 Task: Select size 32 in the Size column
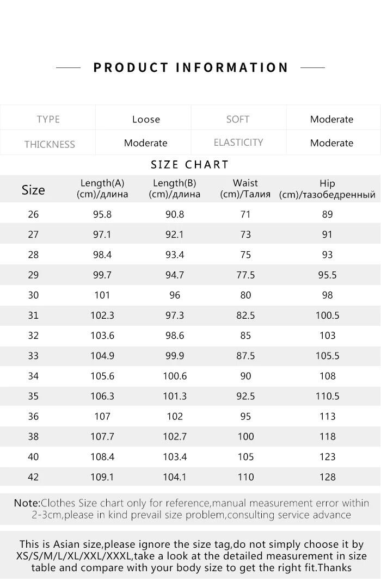pos(33,336)
